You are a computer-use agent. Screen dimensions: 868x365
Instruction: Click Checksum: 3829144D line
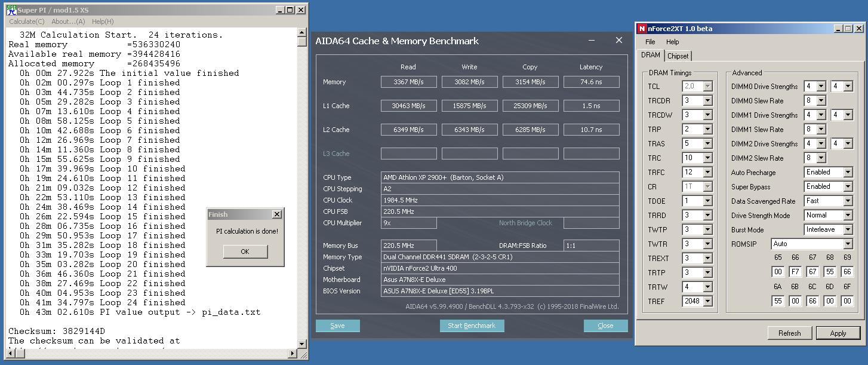pos(57,331)
